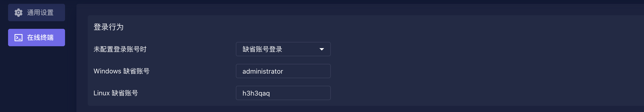
Task: Click the 通用设置 text label
Action: coord(40,13)
